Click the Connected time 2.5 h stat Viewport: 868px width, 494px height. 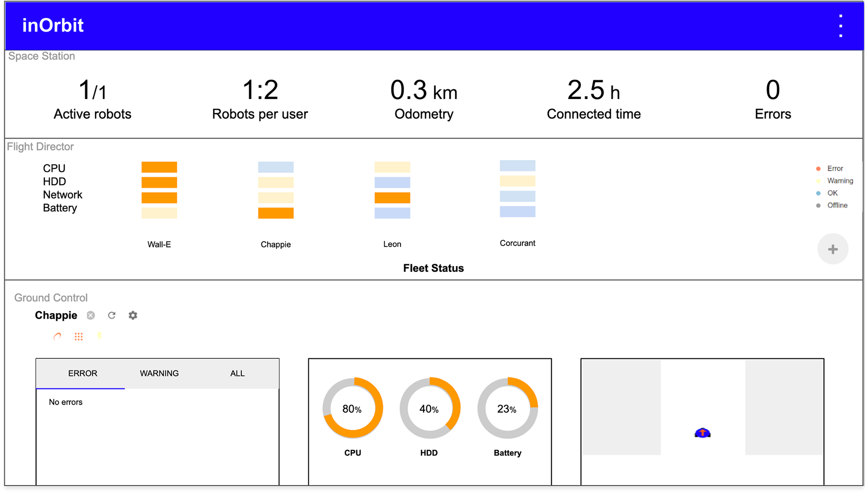594,99
